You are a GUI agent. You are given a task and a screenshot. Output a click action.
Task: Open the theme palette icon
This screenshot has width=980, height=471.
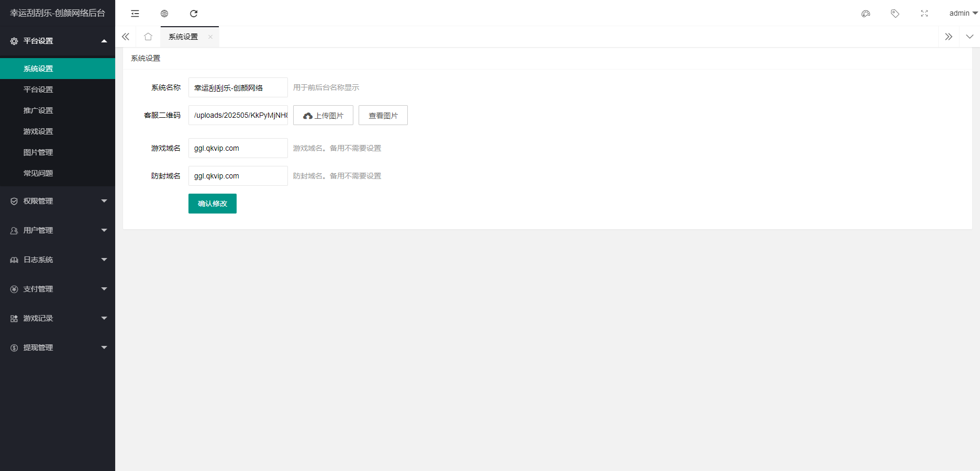click(x=866, y=14)
